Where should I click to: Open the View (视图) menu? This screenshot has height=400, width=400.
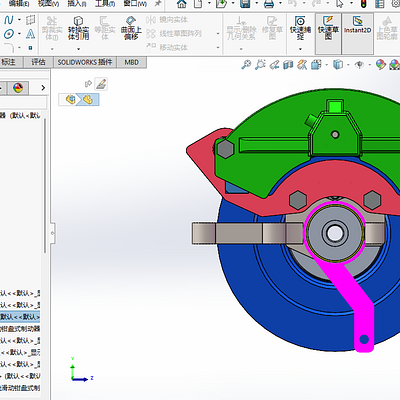pos(49,4)
